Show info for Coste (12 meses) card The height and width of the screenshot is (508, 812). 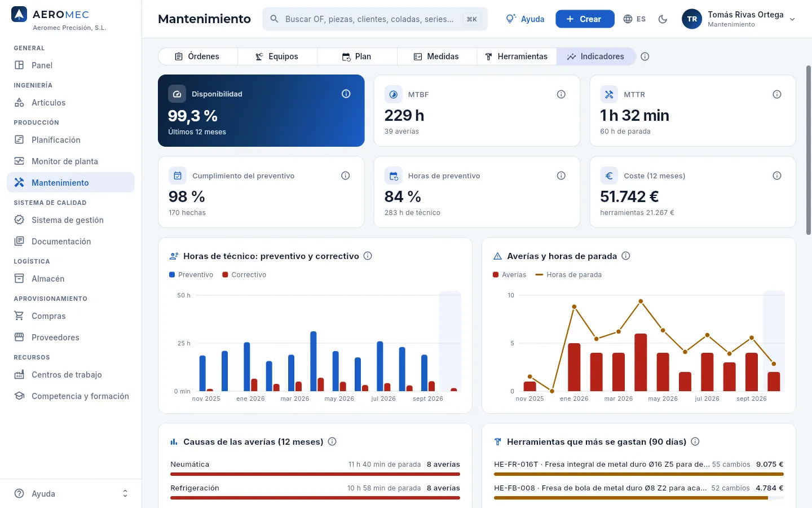[x=777, y=176]
